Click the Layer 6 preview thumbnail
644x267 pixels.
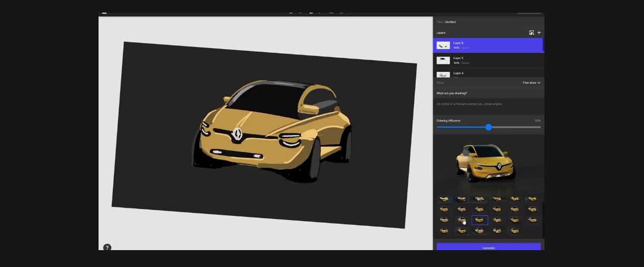click(443, 46)
